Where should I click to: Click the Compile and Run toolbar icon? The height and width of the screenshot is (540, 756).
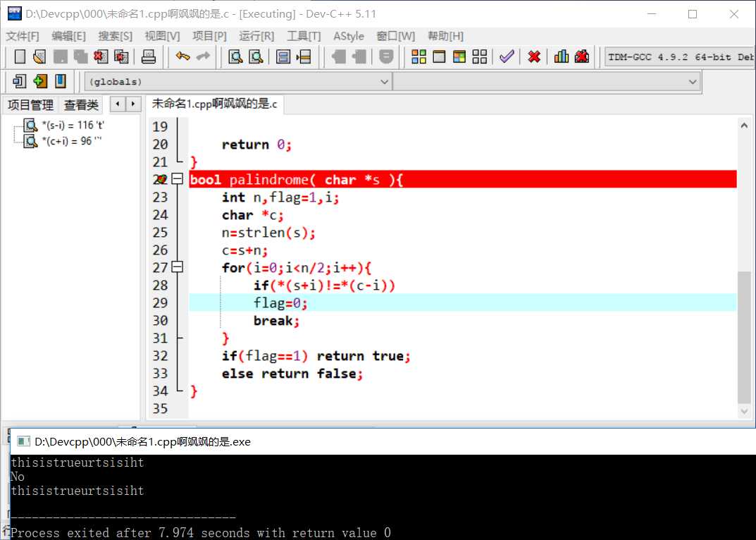[x=459, y=56]
